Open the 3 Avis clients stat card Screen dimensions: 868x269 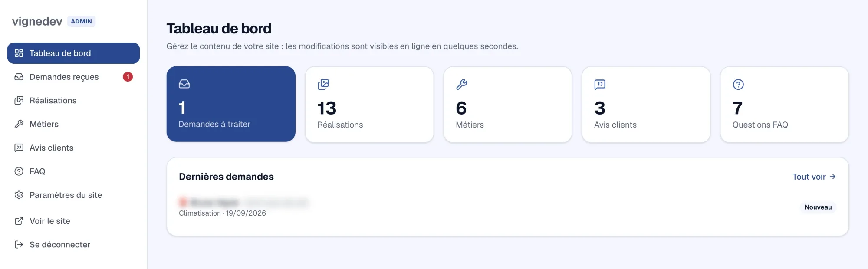(646, 104)
